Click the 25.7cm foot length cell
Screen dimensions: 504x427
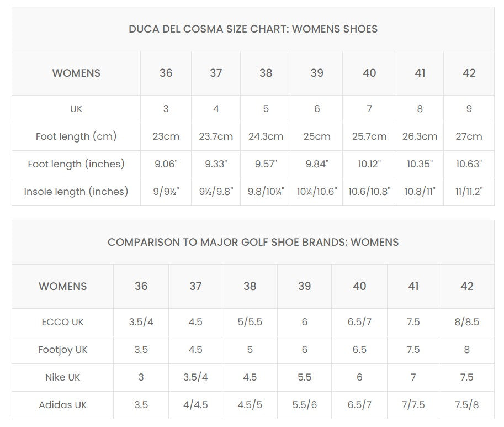369,136
